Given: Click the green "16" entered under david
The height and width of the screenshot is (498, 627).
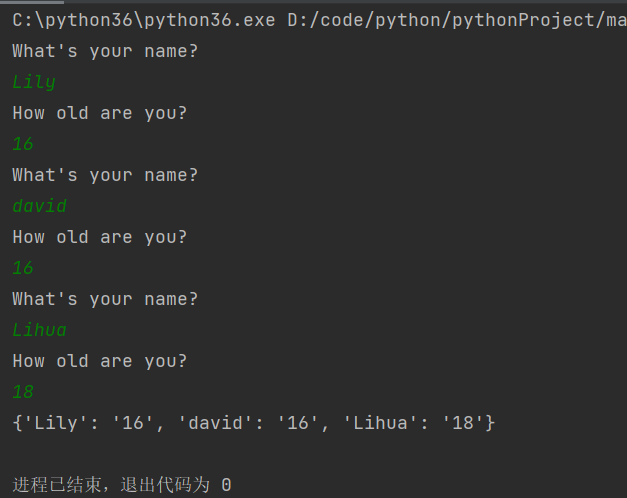Looking at the screenshot, I should point(23,268).
